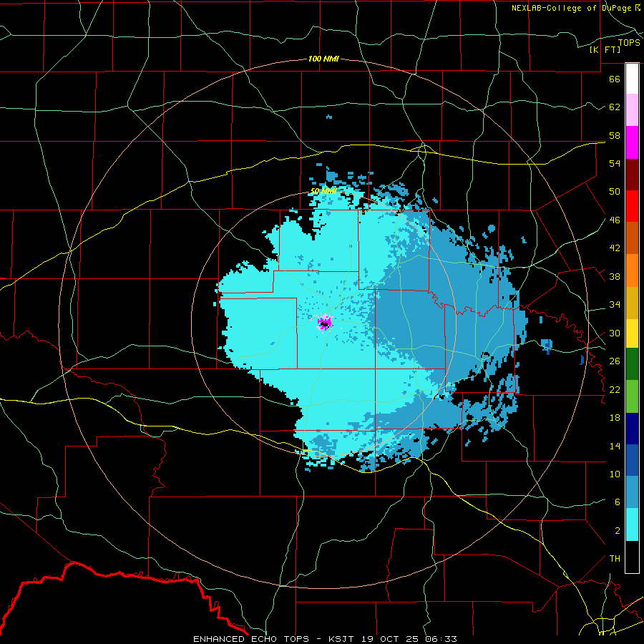
Task: Click the light blue legend swatch
Action: click(632, 492)
